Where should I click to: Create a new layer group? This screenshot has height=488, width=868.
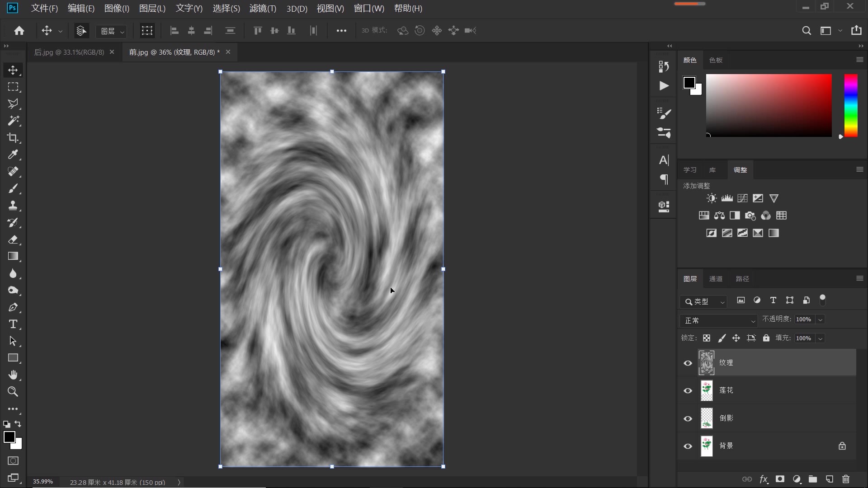(x=813, y=479)
